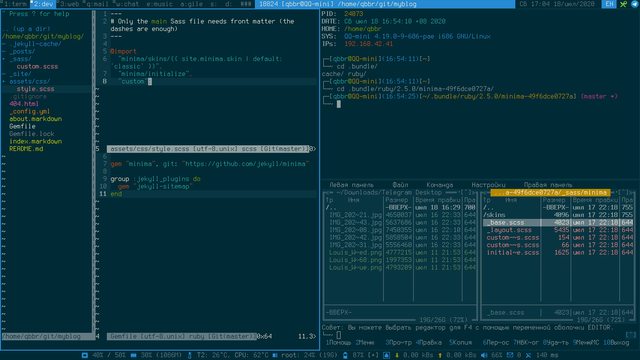
Task: Open the 'Настройки' menu in Midnight Commander
Action: [488, 185]
